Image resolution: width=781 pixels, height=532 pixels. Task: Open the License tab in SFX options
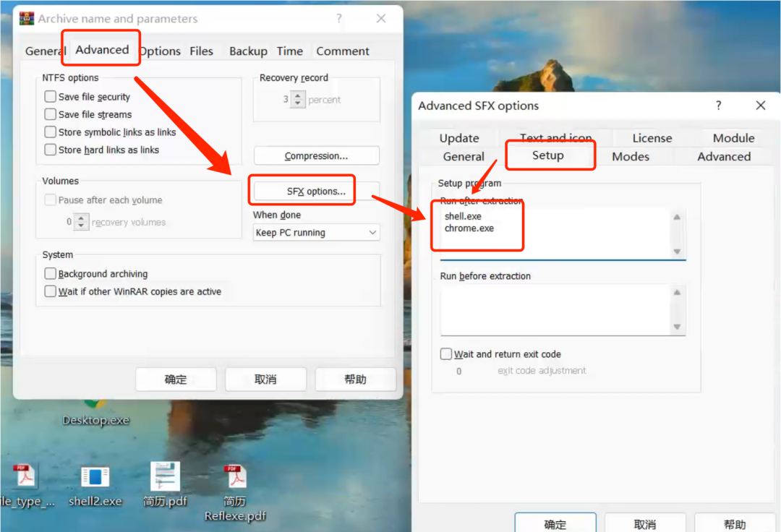[652, 138]
